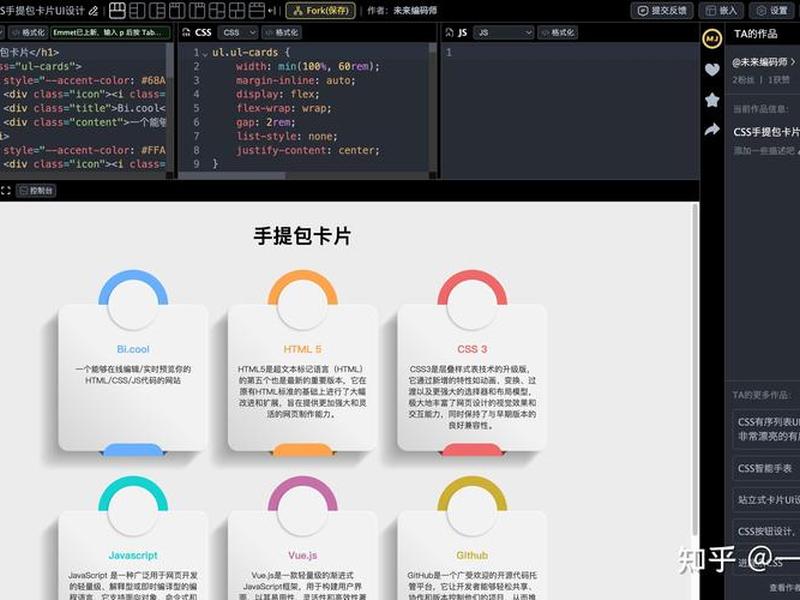Click the Emmet update notice in HTML panel

(110, 33)
